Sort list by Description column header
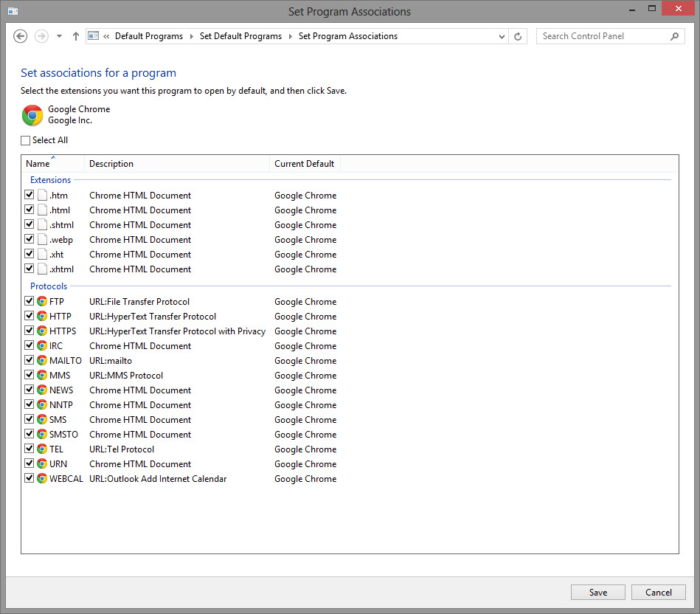The width and height of the screenshot is (700, 614). [x=177, y=164]
